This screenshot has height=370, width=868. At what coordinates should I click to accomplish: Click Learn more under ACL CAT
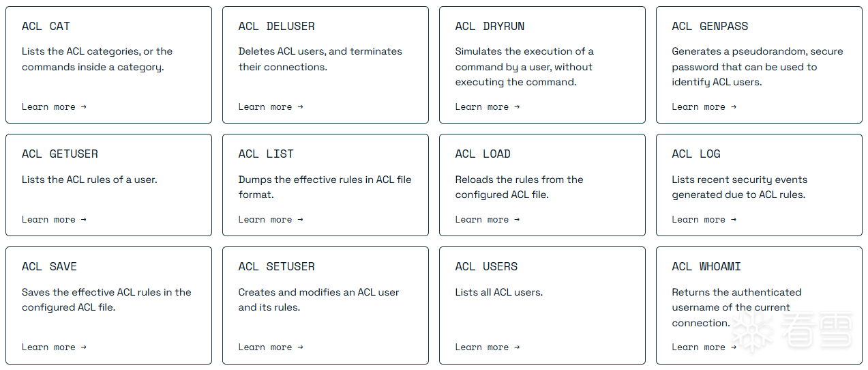(x=54, y=106)
